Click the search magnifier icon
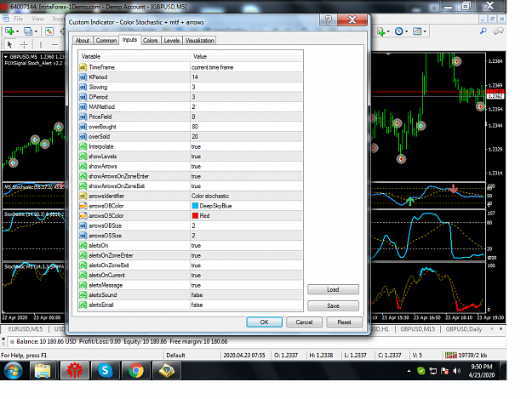This screenshot has width=532, height=399. [483, 31]
